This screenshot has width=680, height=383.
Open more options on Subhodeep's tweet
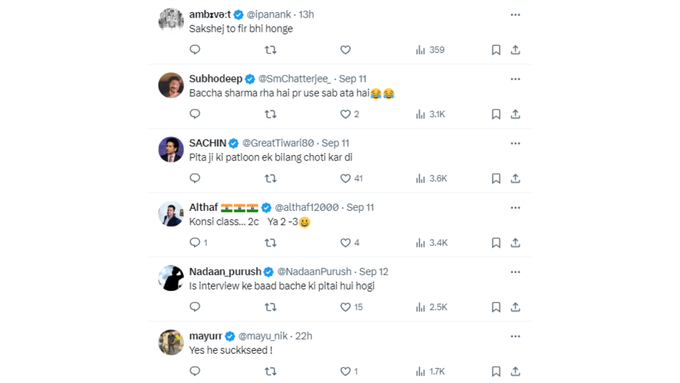point(515,79)
